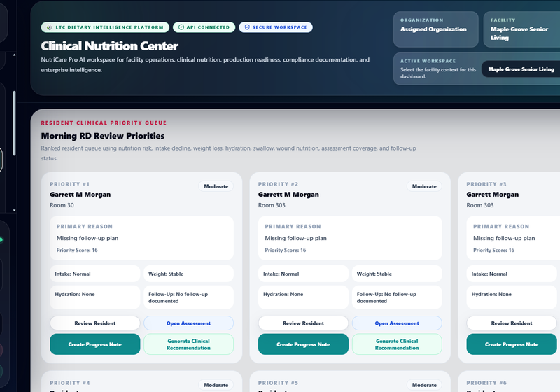Image resolution: width=560 pixels, height=392 pixels.
Task: Select the Facility card for Maple Grove Senior Living
Action: pyautogui.click(x=521, y=29)
